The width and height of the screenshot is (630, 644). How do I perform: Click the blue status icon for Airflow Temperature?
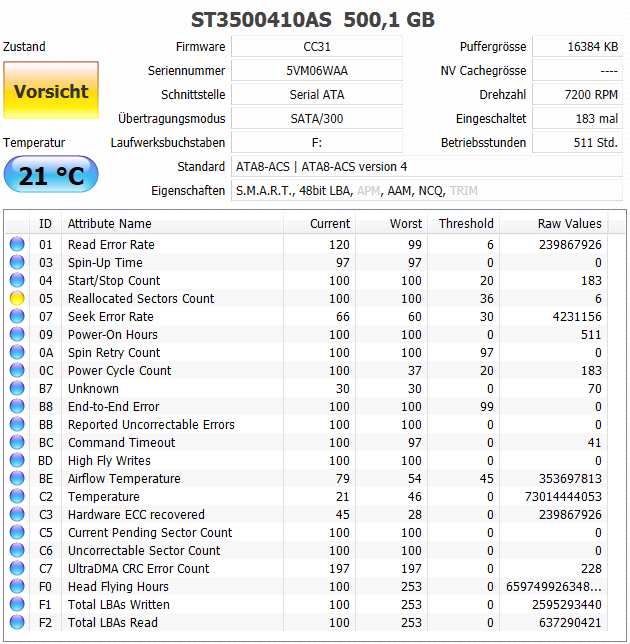click(17, 478)
